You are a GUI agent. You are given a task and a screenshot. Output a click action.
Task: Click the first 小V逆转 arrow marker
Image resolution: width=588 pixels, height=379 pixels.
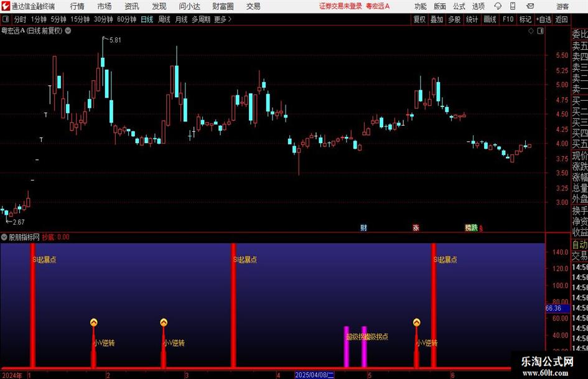click(x=94, y=322)
